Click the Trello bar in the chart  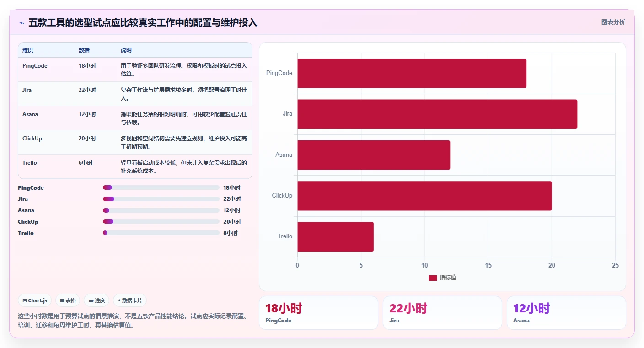pyautogui.click(x=335, y=236)
